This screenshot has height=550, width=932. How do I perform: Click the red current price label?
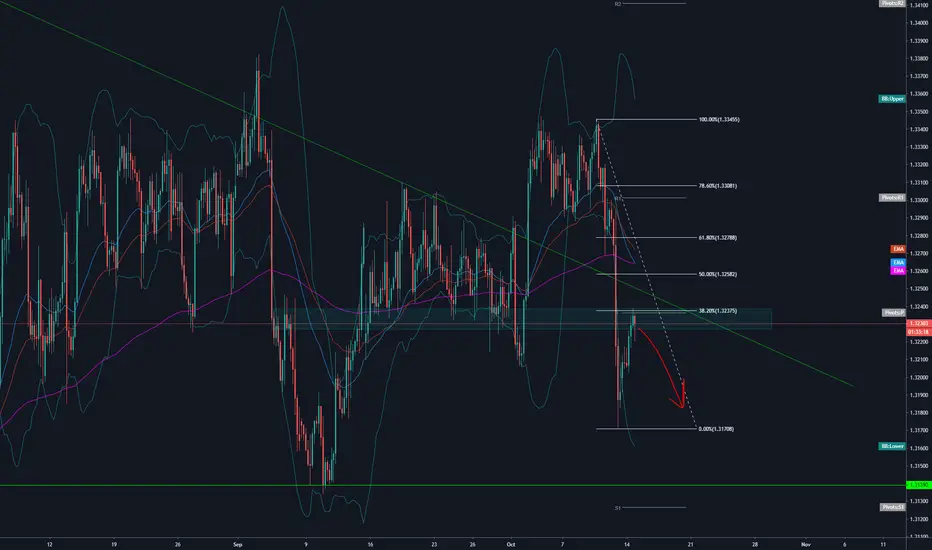click(x=919, y=323)
